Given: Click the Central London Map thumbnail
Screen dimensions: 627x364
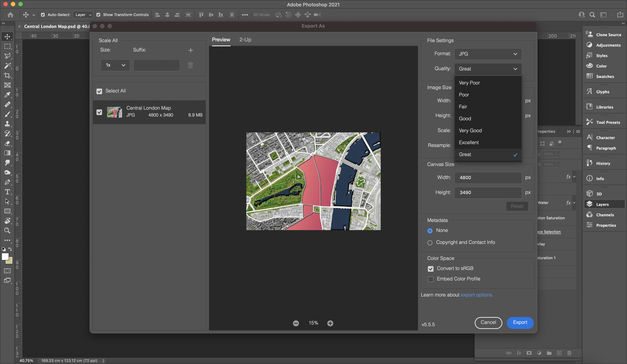Looking at the screenshot, I should pos(114,112).
